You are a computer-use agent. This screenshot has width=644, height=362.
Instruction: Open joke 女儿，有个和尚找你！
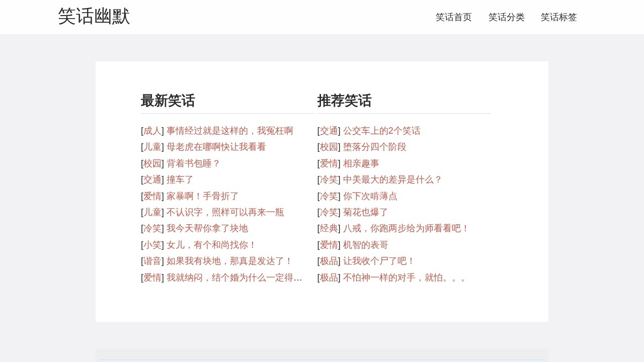point(212,245)
